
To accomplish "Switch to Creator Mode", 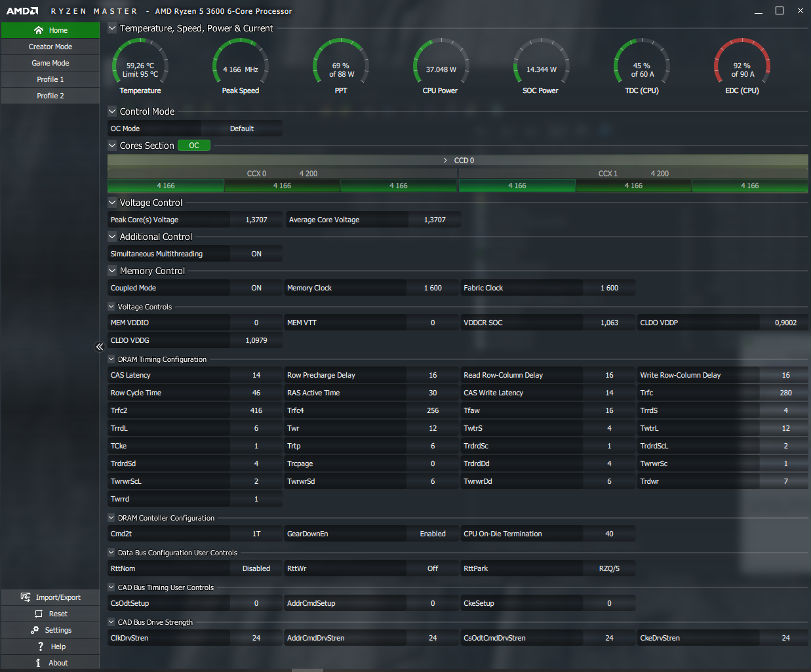I will 50,47.
